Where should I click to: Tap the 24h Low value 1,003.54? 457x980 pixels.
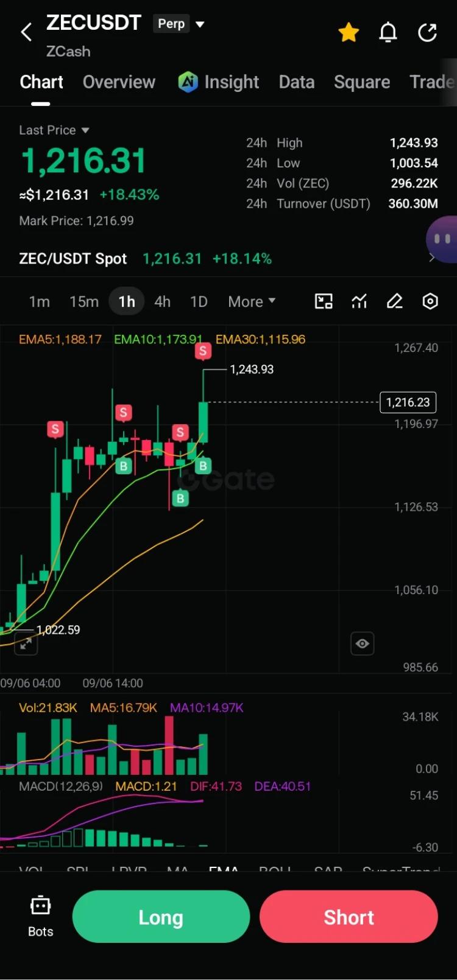(x=414, y=163)
